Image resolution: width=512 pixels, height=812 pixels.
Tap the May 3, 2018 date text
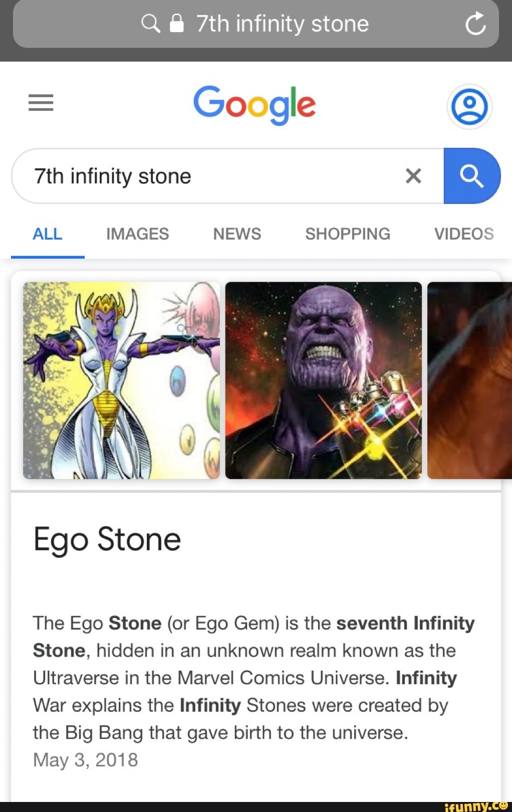[x=85, y=759]
